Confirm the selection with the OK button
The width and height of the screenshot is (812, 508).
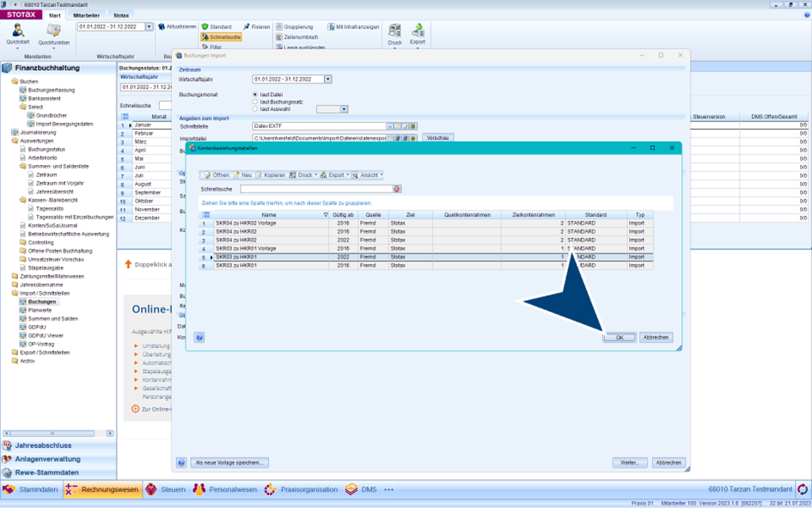click(x=619, y=338)
